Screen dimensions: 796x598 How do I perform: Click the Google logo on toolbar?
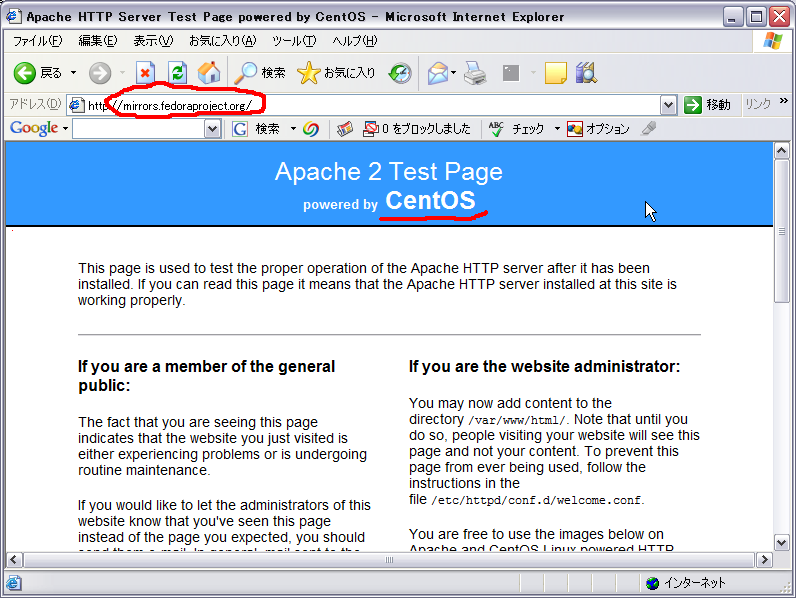34,128
